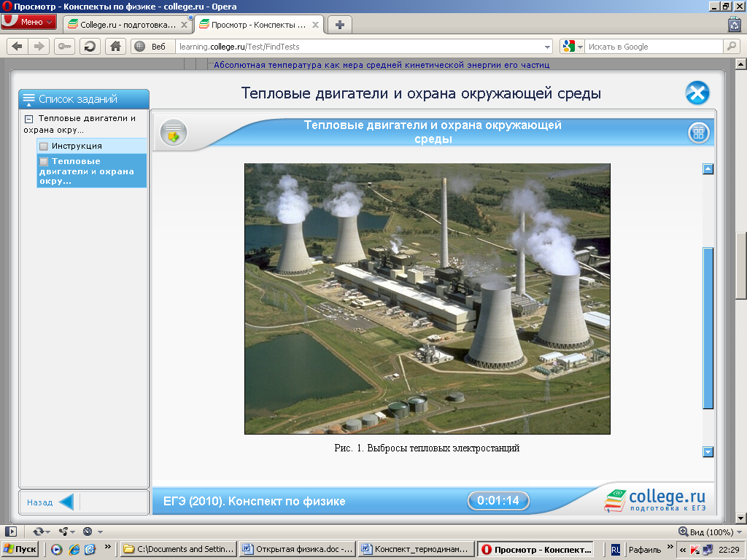
Task: Close the College.ru - подготовка tab
Action: click(x=185, y=25)
